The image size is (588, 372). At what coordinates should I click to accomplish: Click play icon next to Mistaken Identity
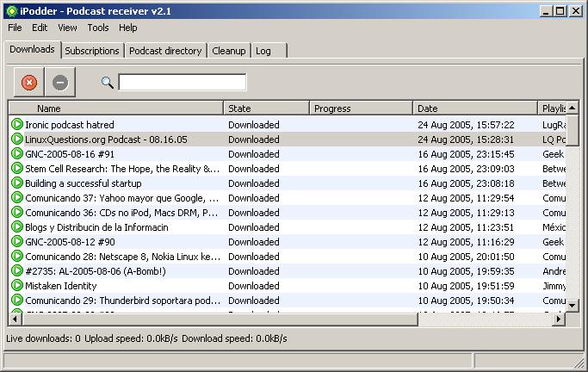(x=17, y=286)
